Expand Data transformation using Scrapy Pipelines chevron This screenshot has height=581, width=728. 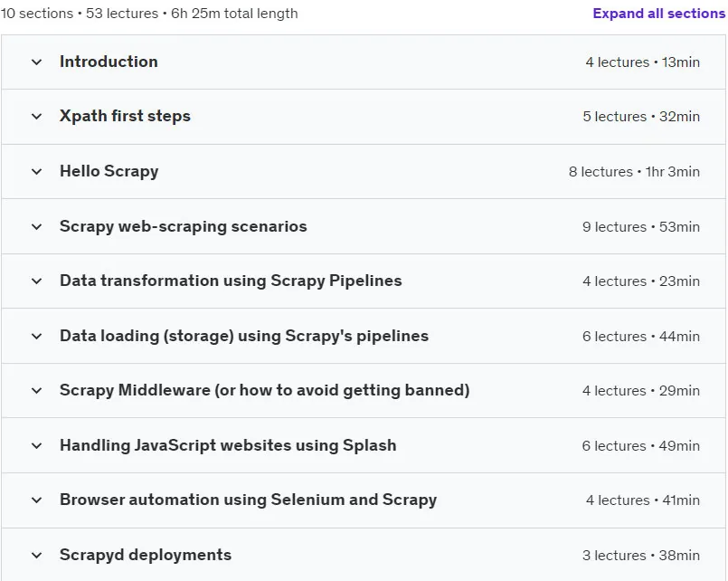37,281
